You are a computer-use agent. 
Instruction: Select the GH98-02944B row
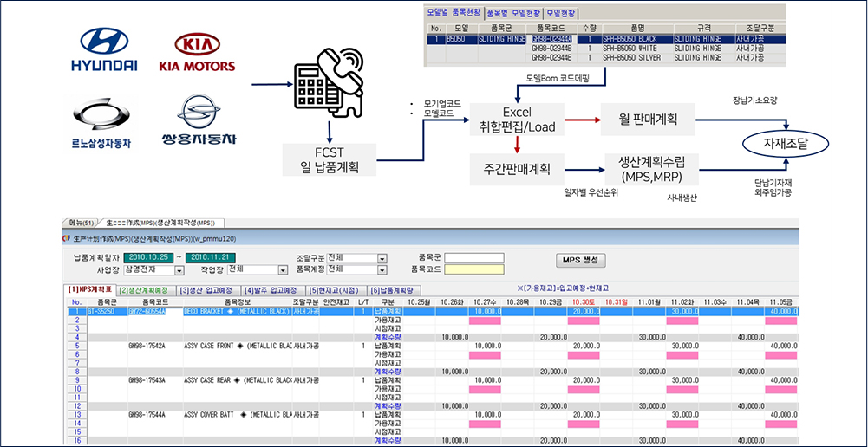pos(605,49)
